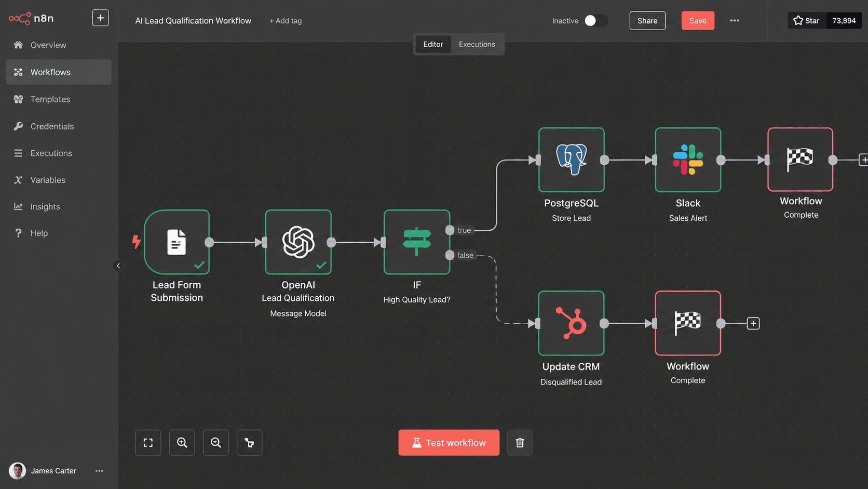Save the workflow

pos(698,20)
